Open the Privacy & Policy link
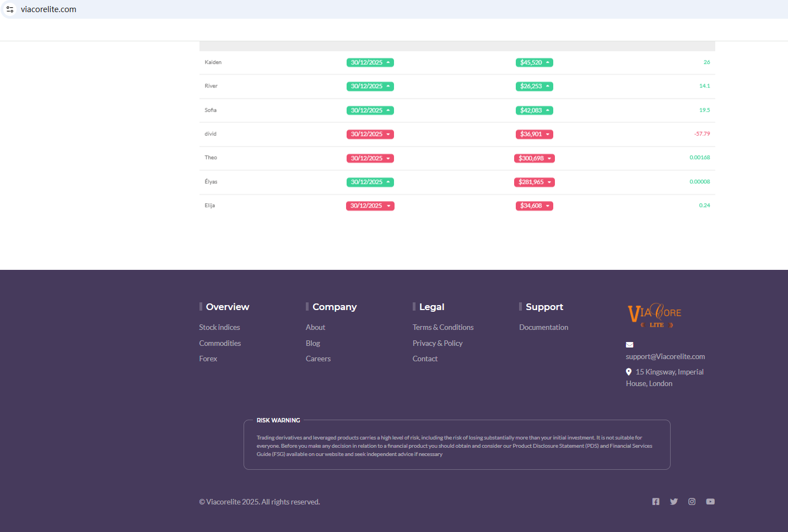Screen dimensions: 788x532 click(x=437, y=343)
